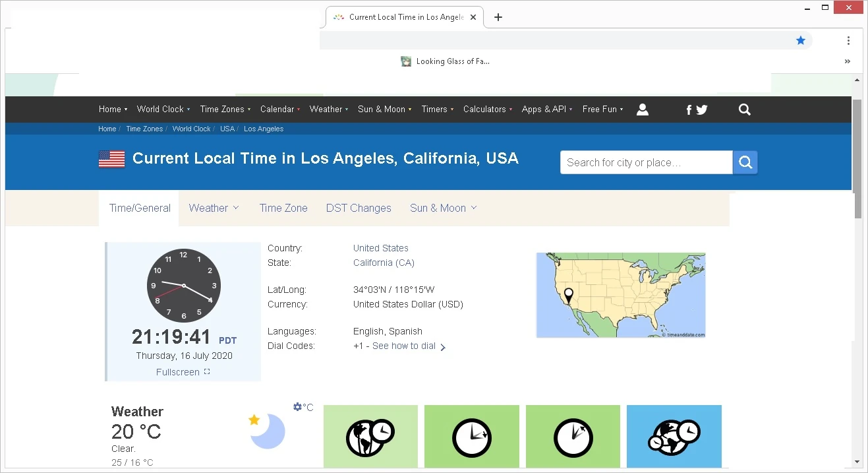Image resolution: width=868 pixels, height=473 pixels.
Task: Follow the United States country link
Action: click(x=380, y=248)
